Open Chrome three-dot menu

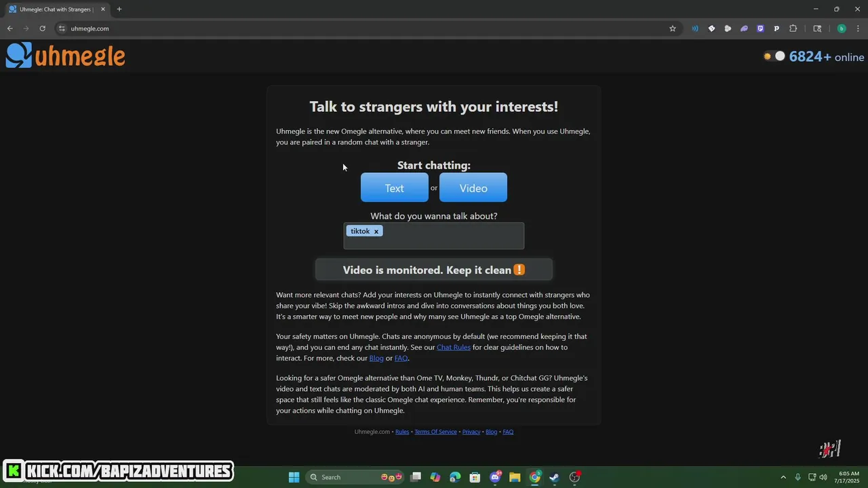858,28
